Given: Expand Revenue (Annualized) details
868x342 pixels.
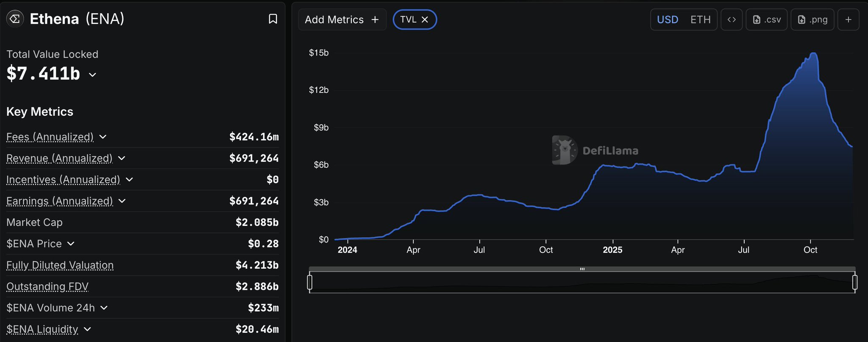Looking at the screenshot, I should [122, 158].
